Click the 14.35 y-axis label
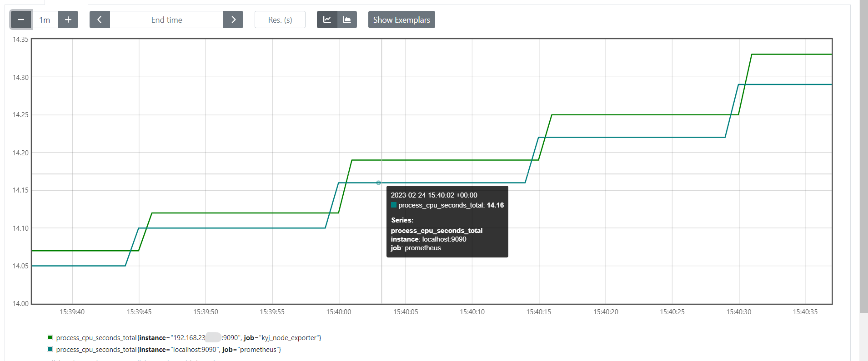The height and width of the screenshot is (361, 868). point(20,40)
